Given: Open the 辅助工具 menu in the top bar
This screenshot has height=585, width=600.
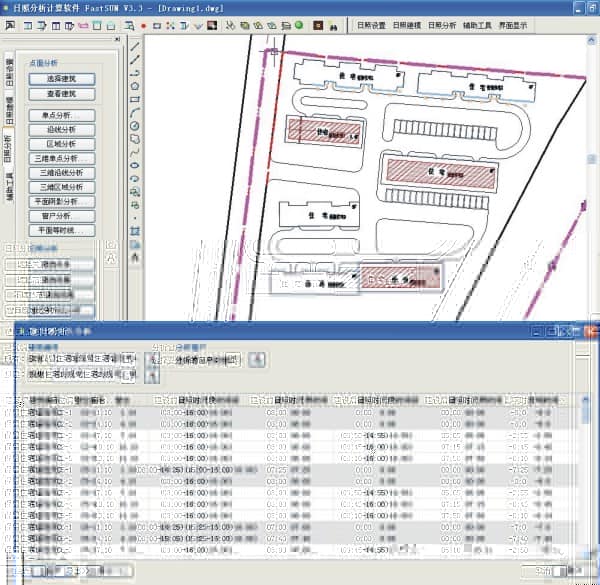Looking at the screenshot, I should (477, 25).
